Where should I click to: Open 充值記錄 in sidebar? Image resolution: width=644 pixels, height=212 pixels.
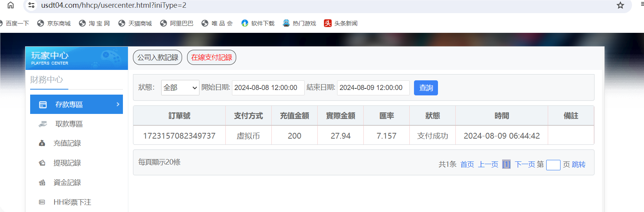point(67,143)
